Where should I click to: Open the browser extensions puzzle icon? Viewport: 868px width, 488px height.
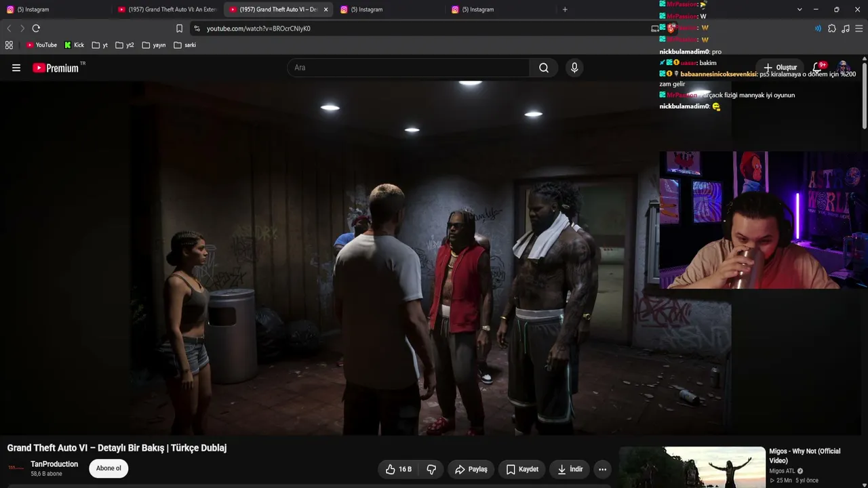(832, 28)
